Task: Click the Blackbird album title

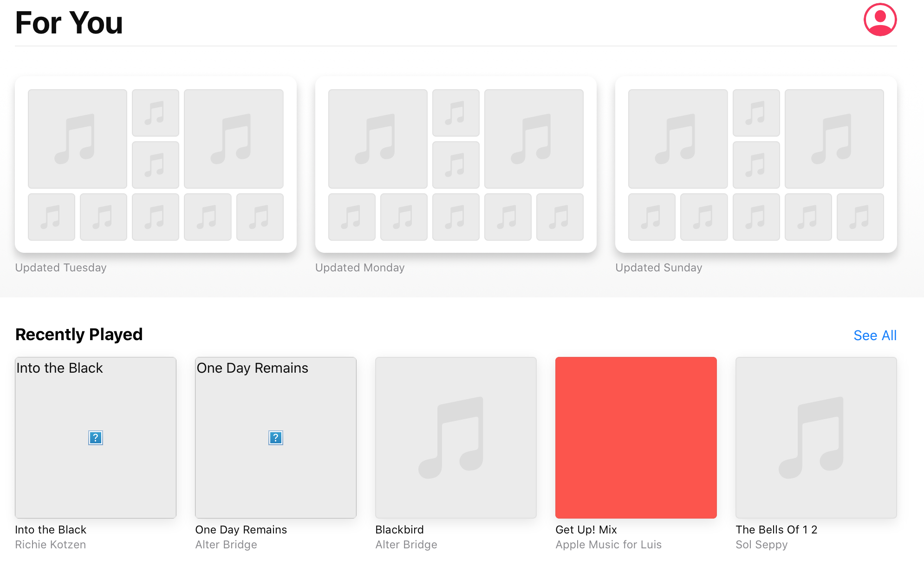Action: click(399, 529)
